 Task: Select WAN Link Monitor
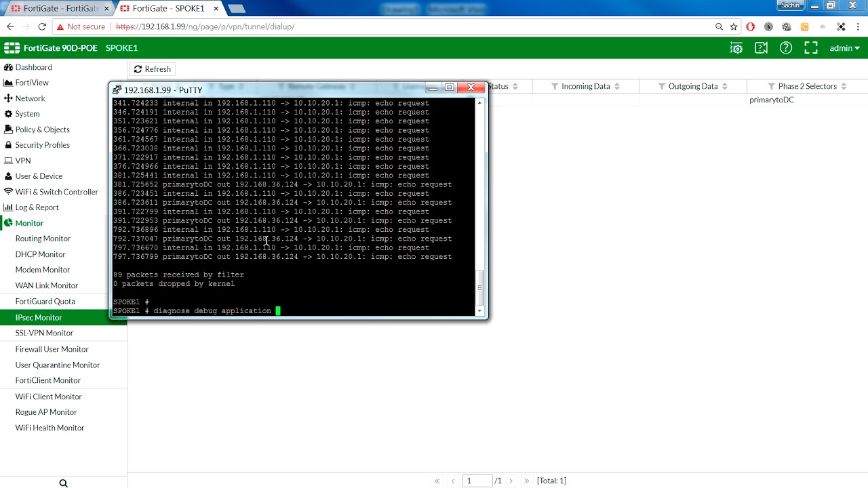(x=47, y=285)
